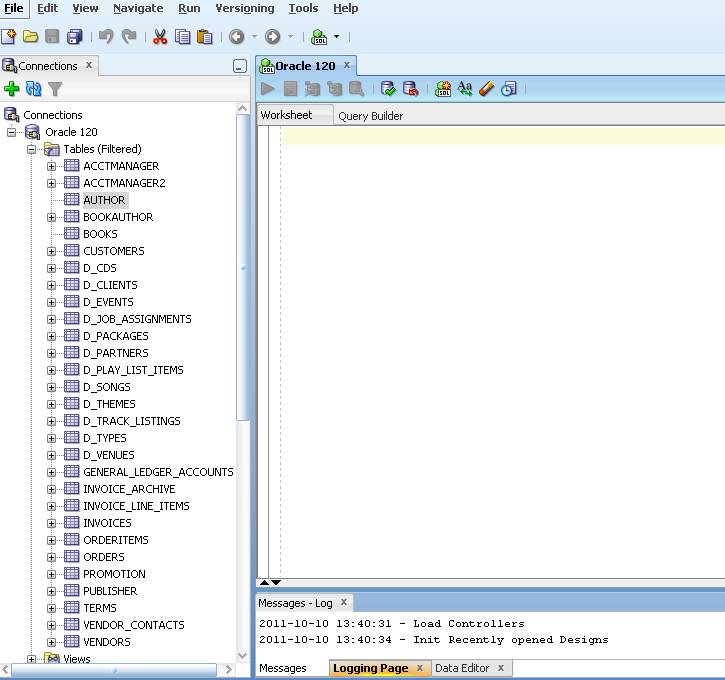The width and height of the screenshot is (725, 680).
Task: Refresh the Connections tree
Action: pos(34,89)
